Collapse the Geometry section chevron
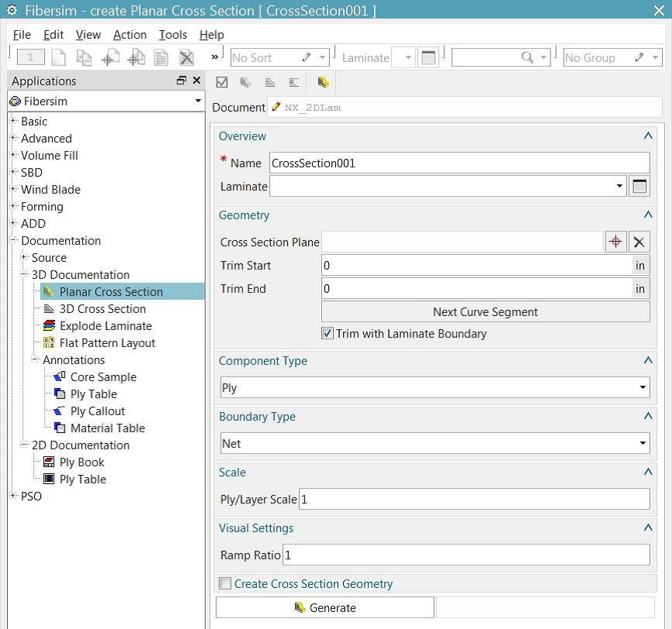Image resolution: width=672 pixels, height=629 pixels. click(648, 215)
